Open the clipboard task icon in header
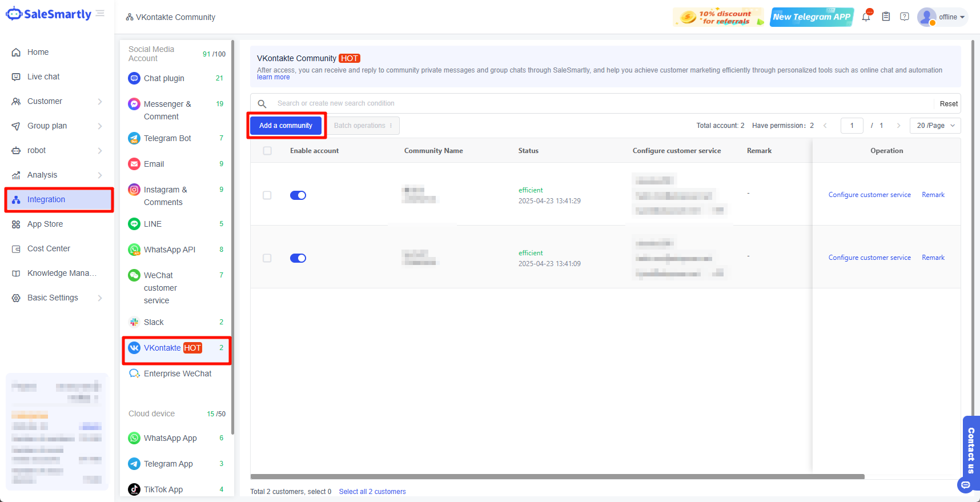980x502 pixels. tap(886, 17)
